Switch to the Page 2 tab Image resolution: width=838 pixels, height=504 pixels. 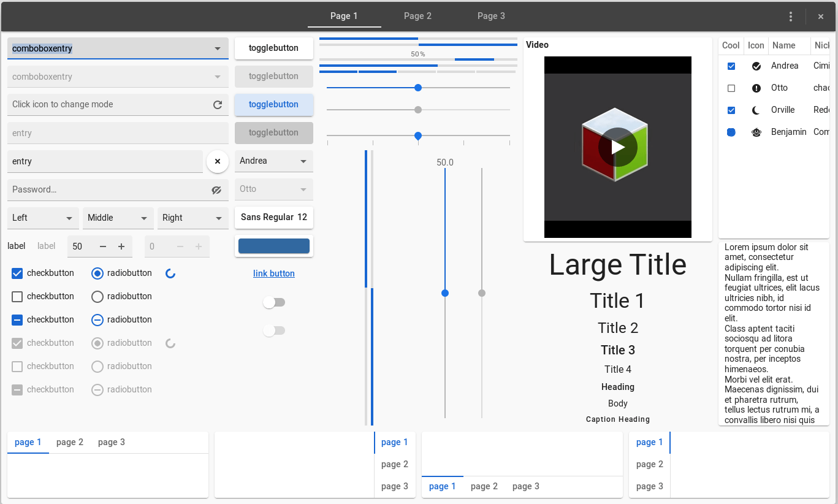[417, 16]
